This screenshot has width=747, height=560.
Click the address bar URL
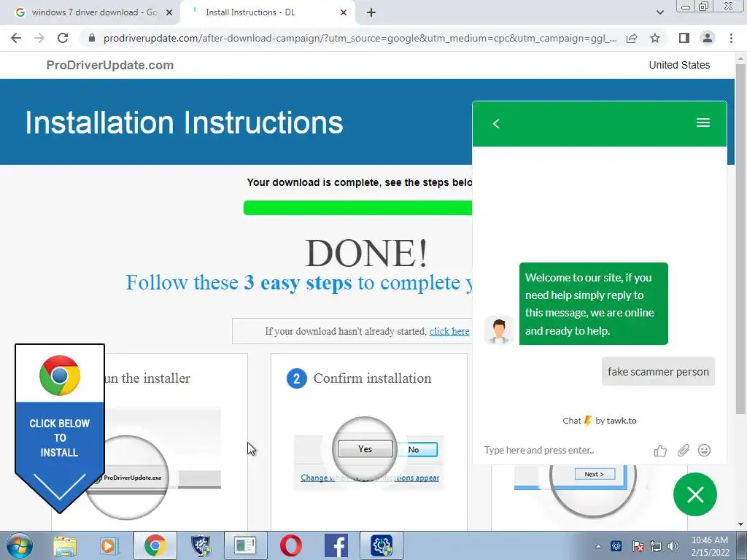click(360, 38)
